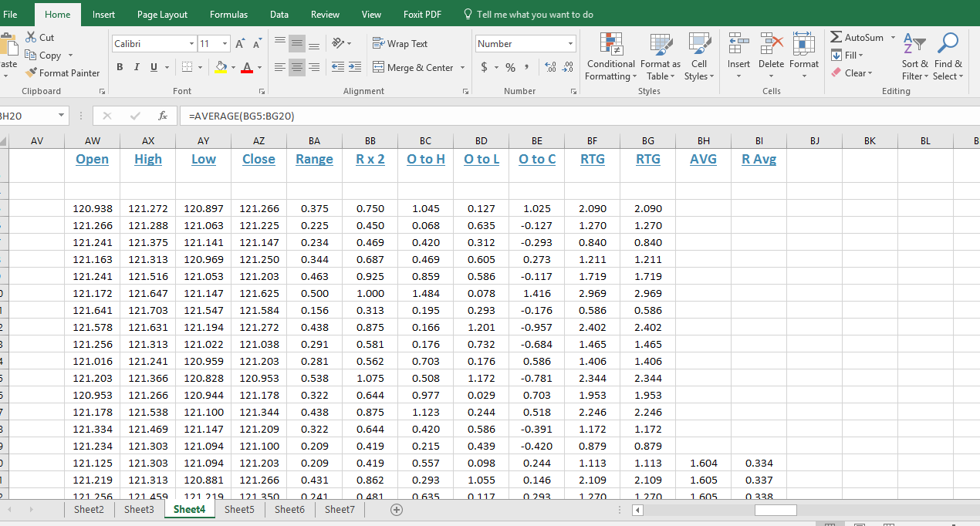This screenshot has width=980, height=526.
Task: Open the borders dropdown arrow
Action: click(200, 68)
